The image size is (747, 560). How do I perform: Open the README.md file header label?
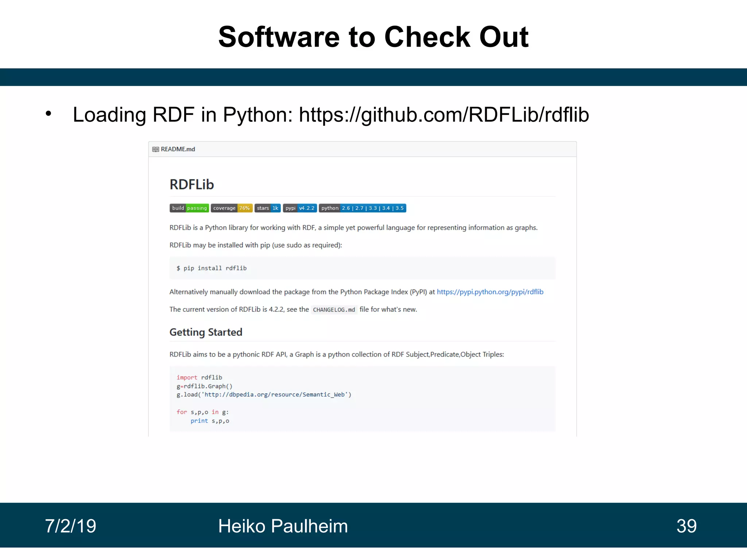click(x=178, y=149)
